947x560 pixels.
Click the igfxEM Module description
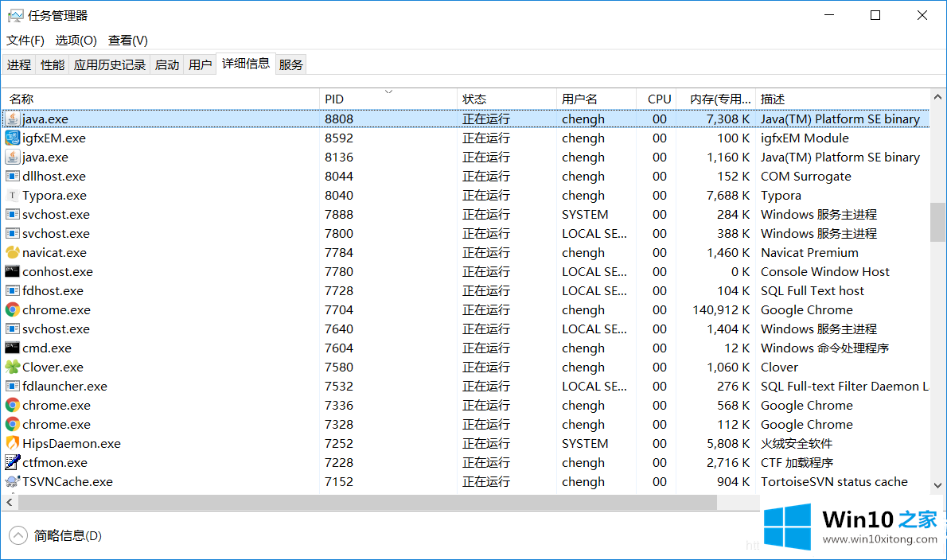click(805, 138)
